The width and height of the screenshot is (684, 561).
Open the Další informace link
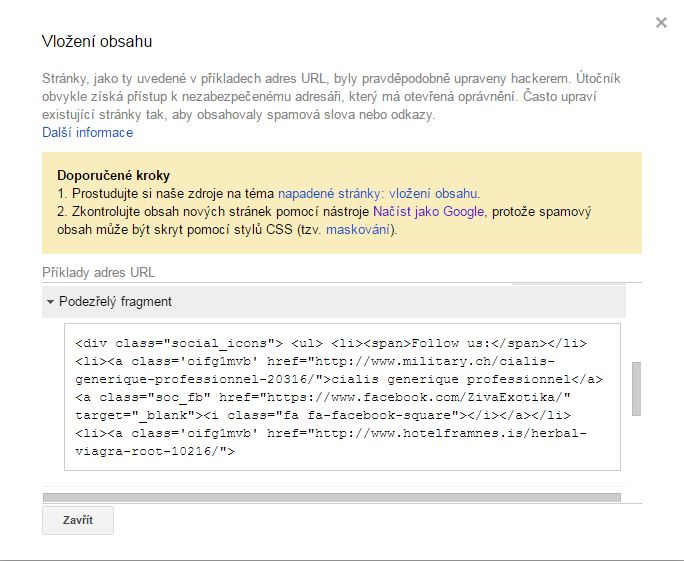coord(87,133)
